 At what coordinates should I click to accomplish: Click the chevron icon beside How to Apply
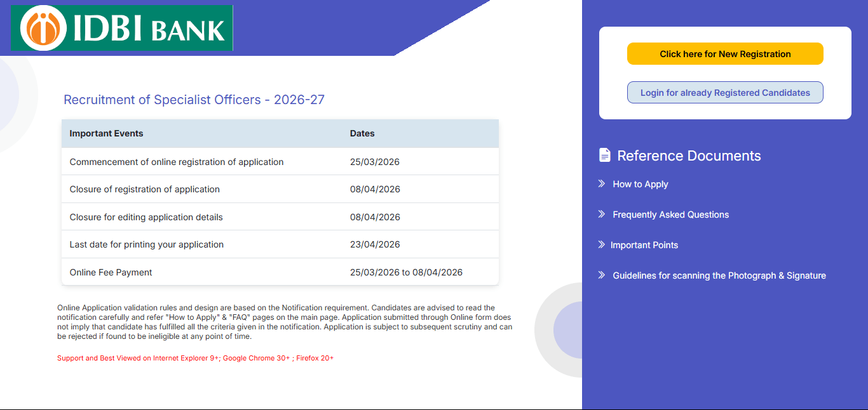[x=600, y=183]
